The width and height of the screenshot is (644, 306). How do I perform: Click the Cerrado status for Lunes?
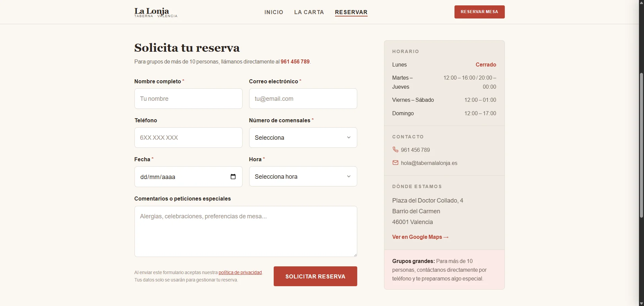point(486,64)
